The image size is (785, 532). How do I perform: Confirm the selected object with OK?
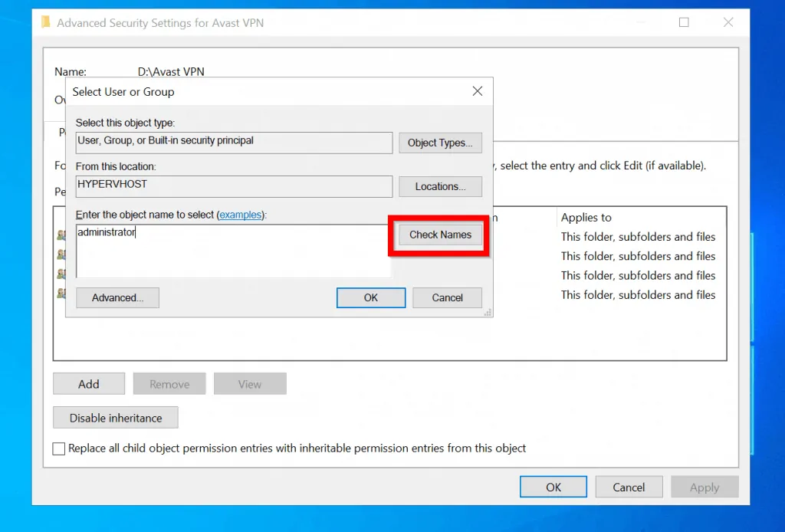(371, 297)
